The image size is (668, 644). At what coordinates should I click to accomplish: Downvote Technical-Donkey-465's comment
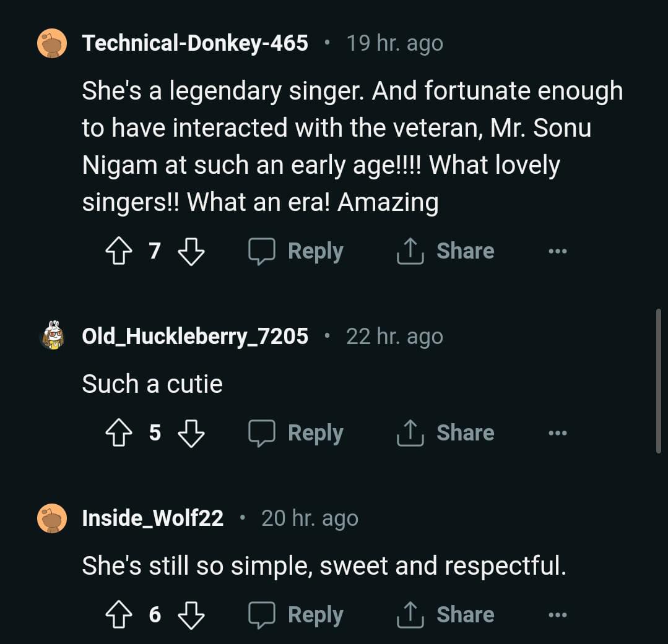[x=191, y=252]
